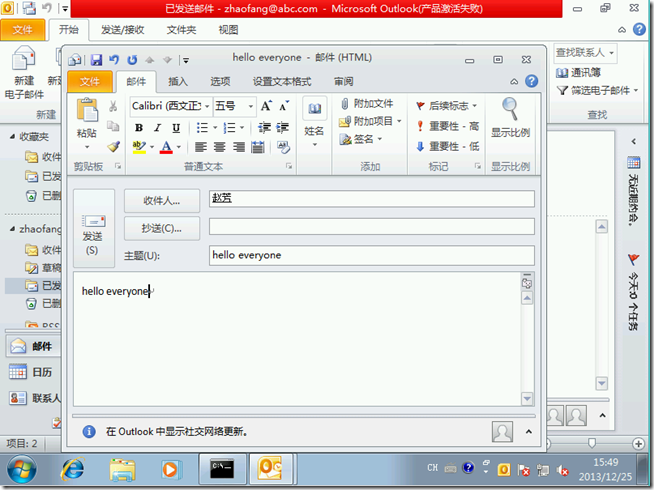Open Windows Explorer from the taskbar
654x490 pixels.
[x=122, y=470]
